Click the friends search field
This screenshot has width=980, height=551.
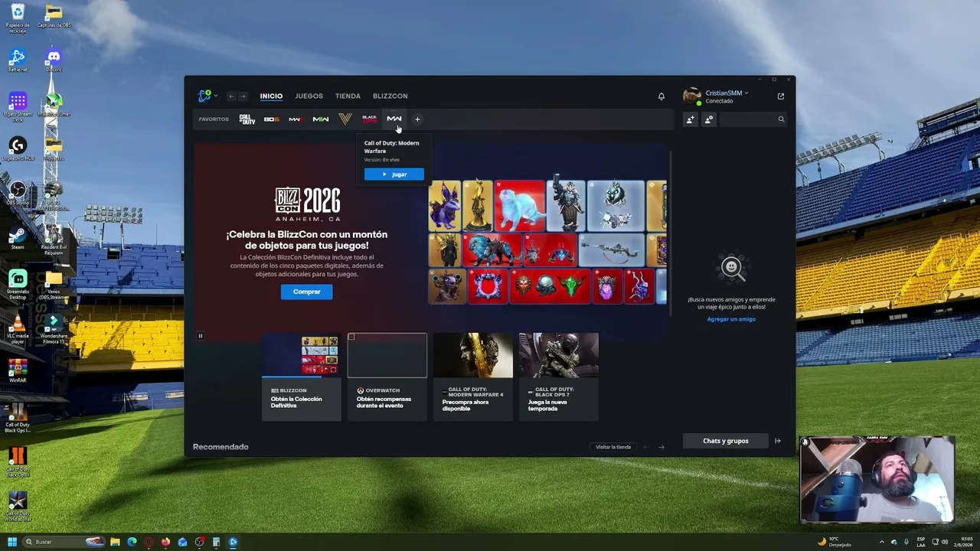(753, 119)
